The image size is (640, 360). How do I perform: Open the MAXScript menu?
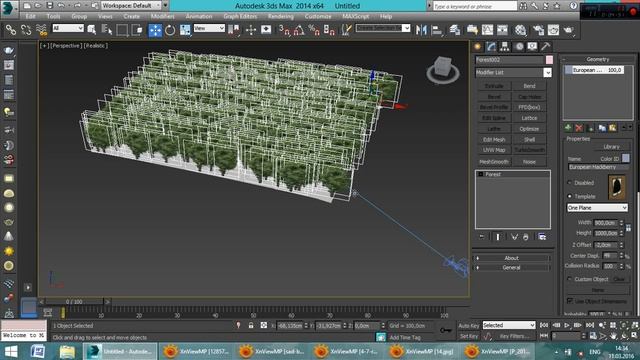point(356,16)
